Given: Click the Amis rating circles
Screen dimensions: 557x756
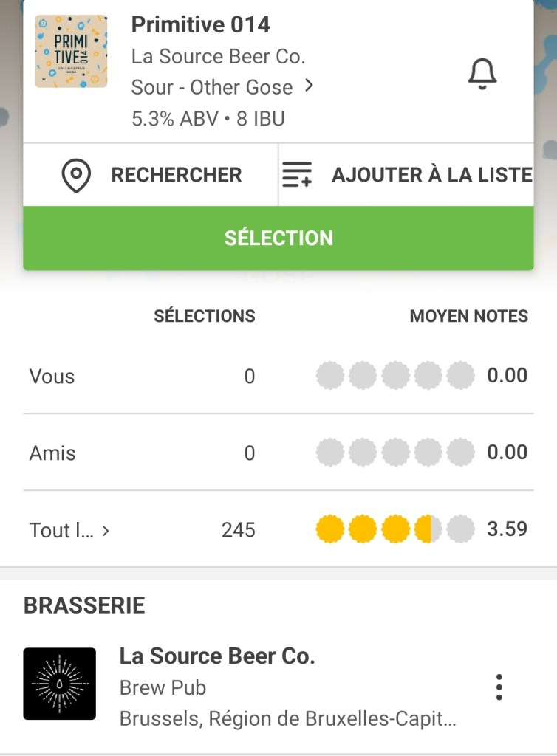Looking at the screenshot, I should point(395,453).
